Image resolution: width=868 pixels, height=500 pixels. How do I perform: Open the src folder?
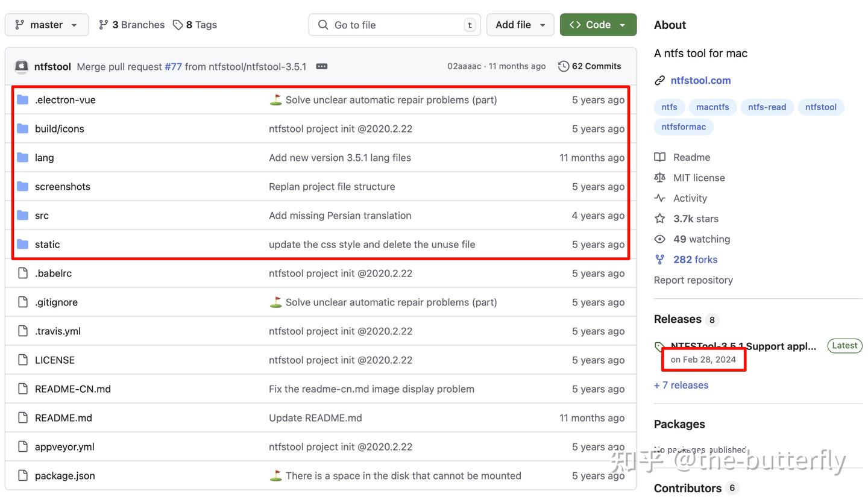[42, 216]
